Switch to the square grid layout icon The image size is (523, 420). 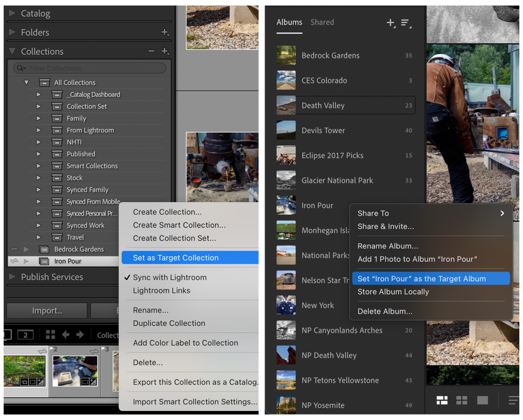click(462, 401)
